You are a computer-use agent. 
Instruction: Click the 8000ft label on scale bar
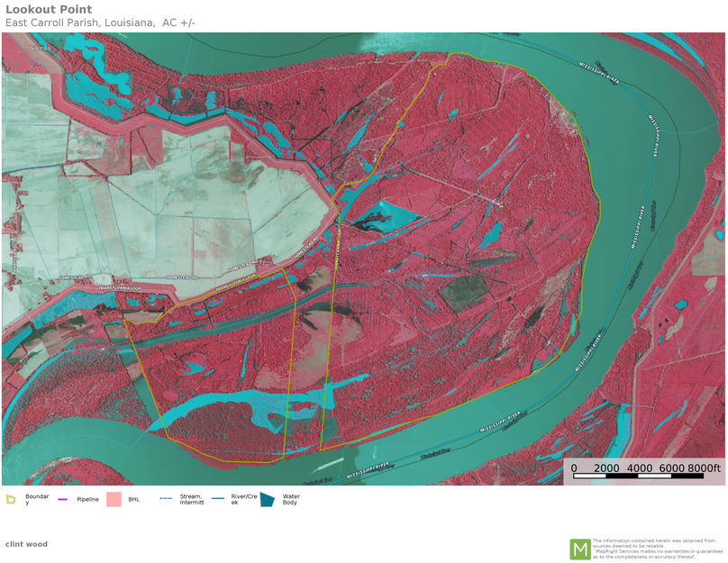[705, 468]
